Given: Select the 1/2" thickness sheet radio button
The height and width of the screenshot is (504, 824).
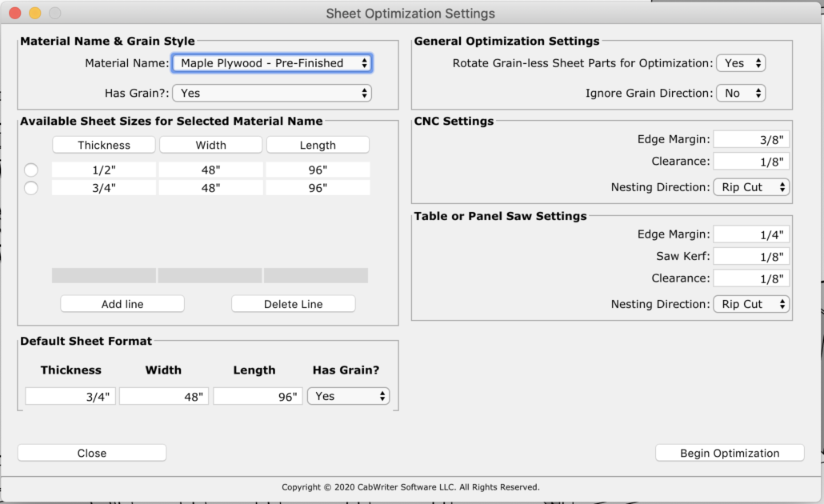Looking at the screenshot, I should (31, 170).
